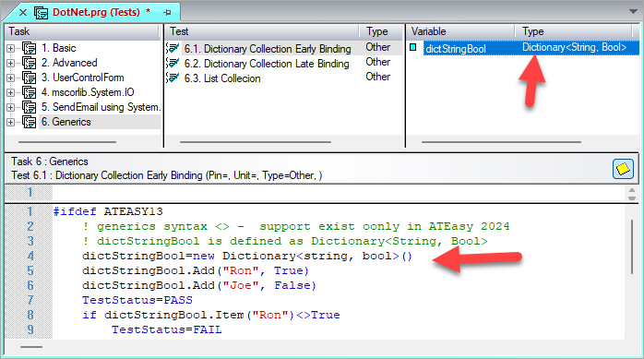The image size is (644, 359).
Task: Click the variable icon beside dictStringBool
Action: 413,48
